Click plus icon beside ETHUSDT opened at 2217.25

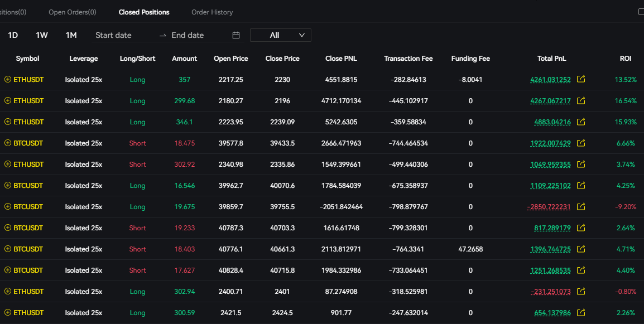pos(7,80)
